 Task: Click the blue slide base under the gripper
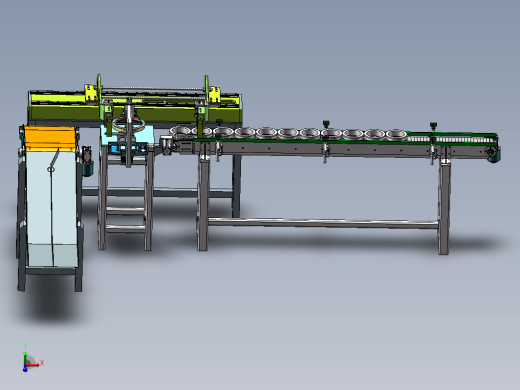[x=129, y=149]
